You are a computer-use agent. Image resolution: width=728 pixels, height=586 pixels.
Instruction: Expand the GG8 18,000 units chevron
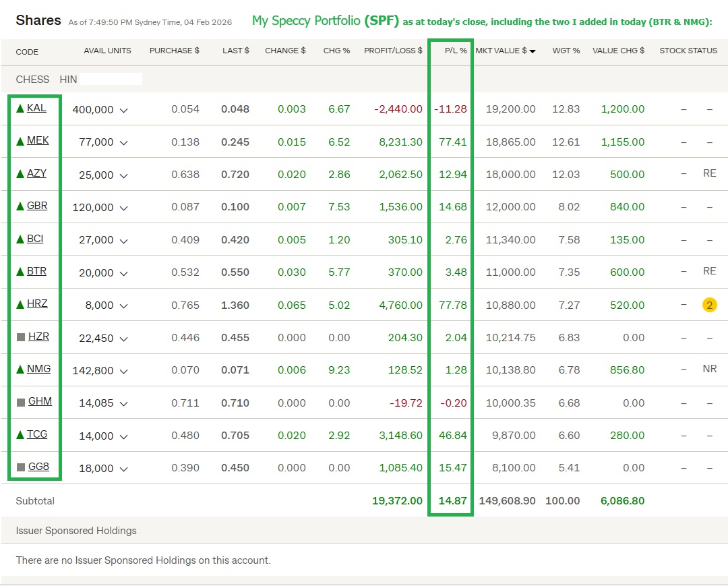click(123, 469)
